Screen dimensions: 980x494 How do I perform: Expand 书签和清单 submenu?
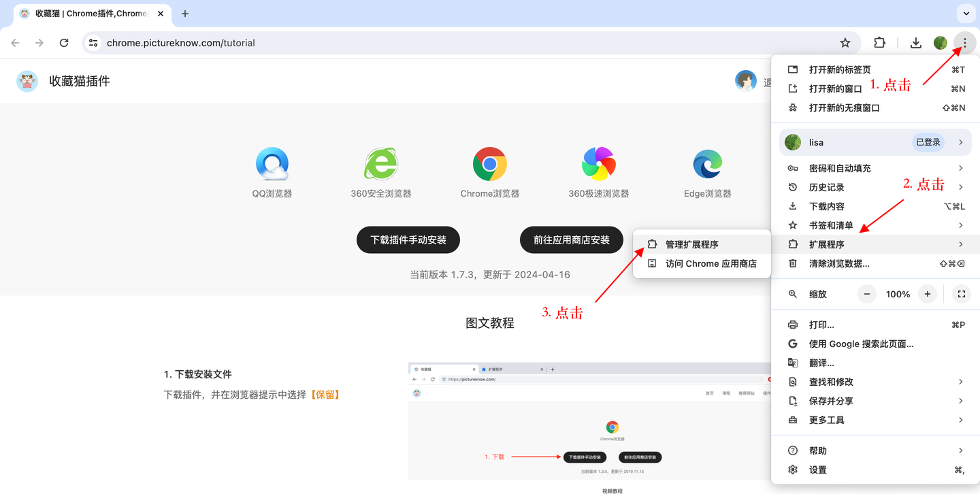[876, 225]
